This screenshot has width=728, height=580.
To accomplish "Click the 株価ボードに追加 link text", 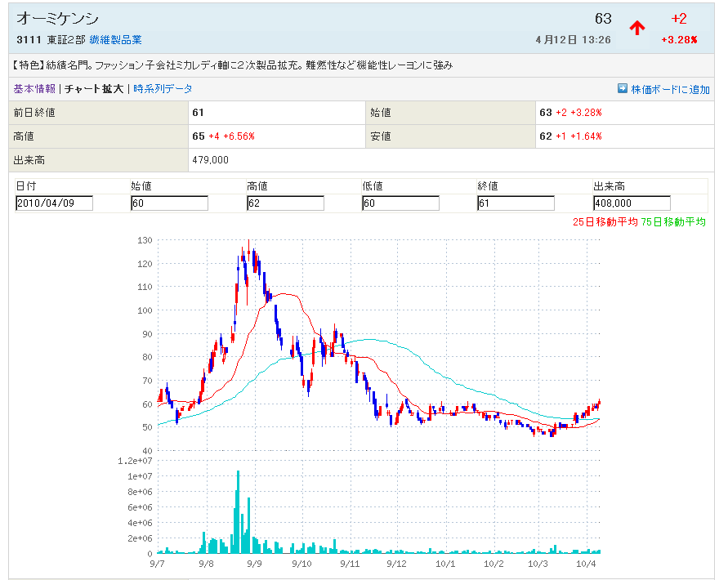I will pyautogui.click(x=670, y=90).
